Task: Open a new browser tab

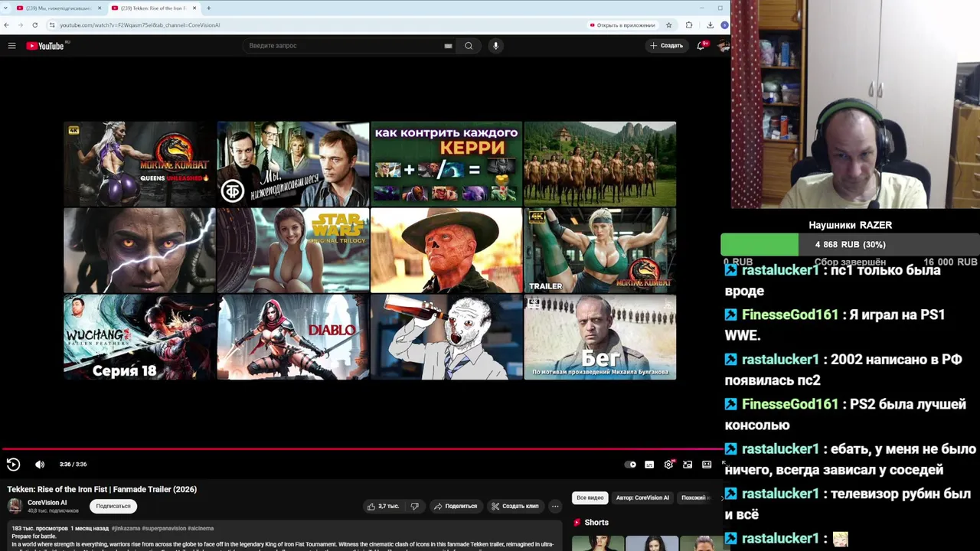Action: [x=208, y=8]
